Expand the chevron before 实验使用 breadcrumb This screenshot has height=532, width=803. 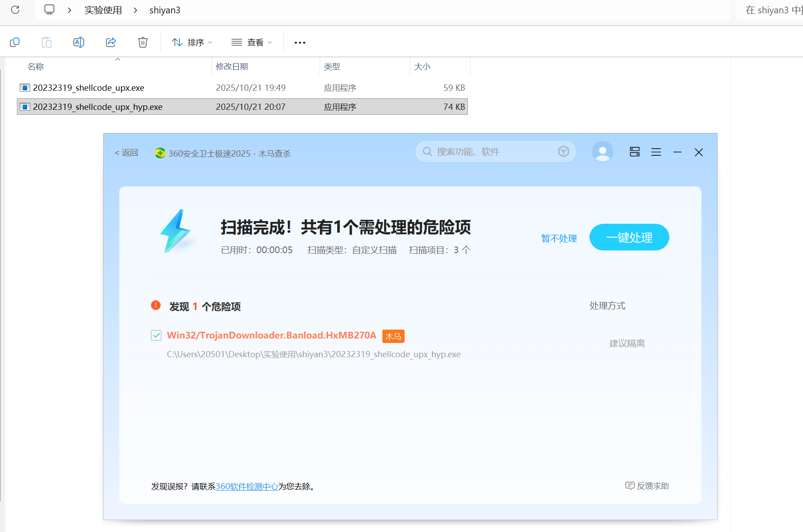pos(69,10)
